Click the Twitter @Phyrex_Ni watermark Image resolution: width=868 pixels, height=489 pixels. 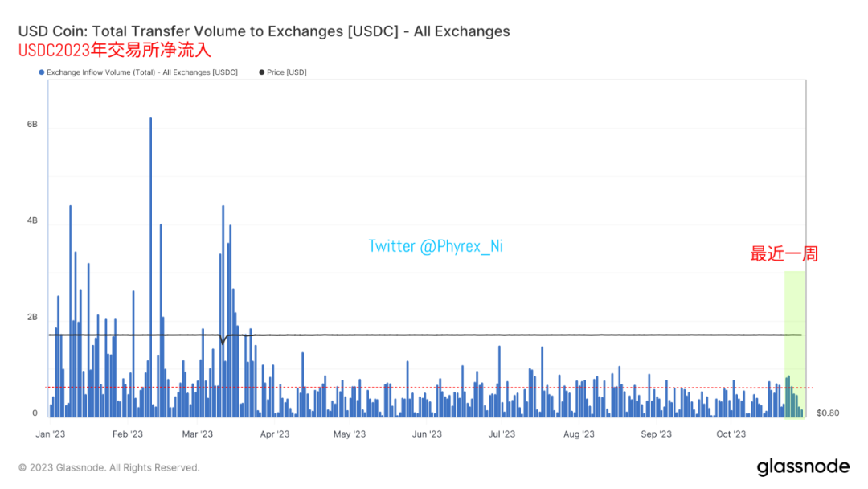pyautogui.click(x=436, y=246)
